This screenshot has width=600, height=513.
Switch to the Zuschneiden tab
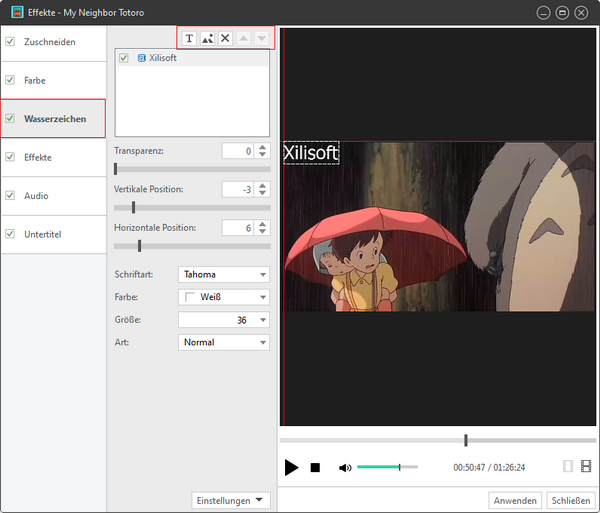pos(54,42)
